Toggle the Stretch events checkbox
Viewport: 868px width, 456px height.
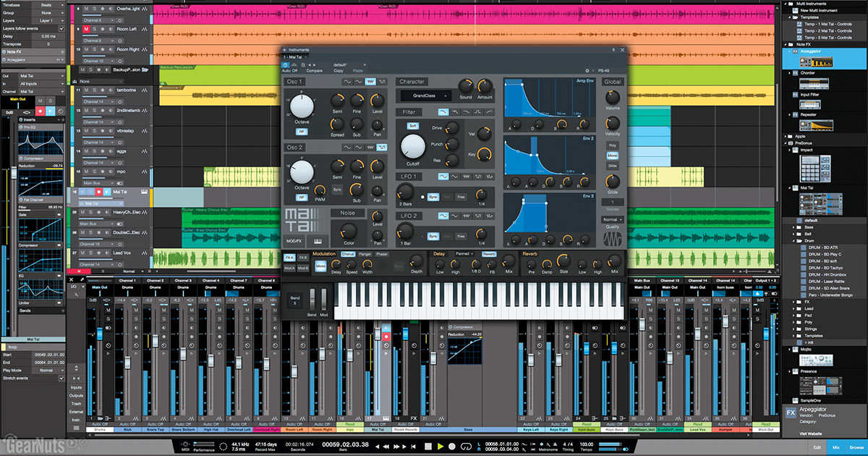pos(61,378)
